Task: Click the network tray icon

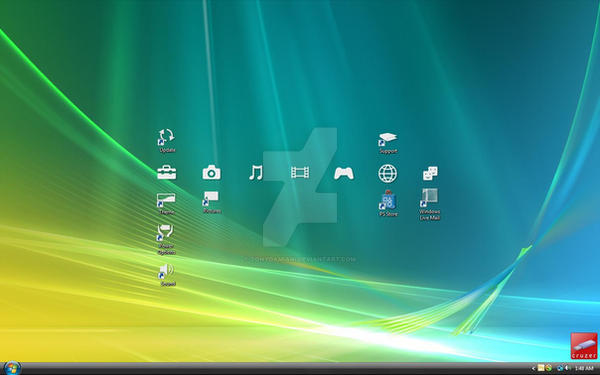Action: tap(560, 368)
